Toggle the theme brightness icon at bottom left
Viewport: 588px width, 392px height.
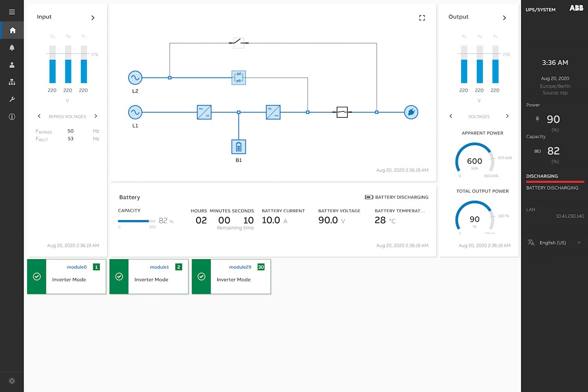(11, 381)
